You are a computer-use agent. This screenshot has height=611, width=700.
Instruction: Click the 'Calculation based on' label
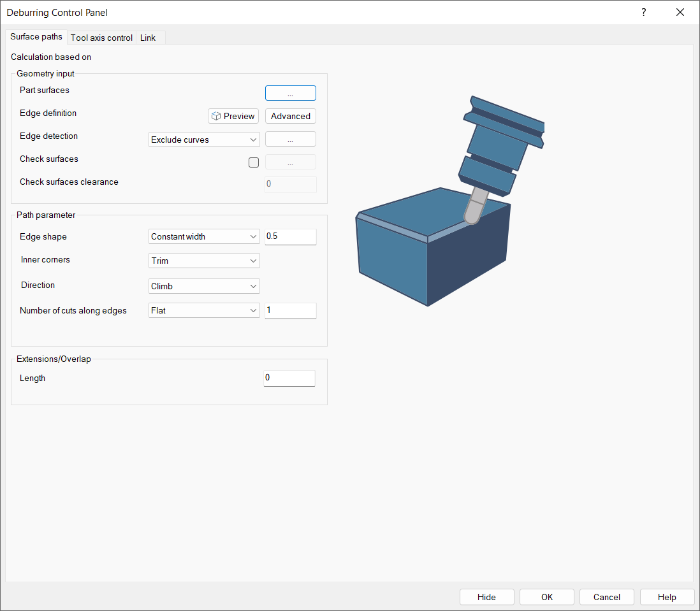(x=51, y=57)
